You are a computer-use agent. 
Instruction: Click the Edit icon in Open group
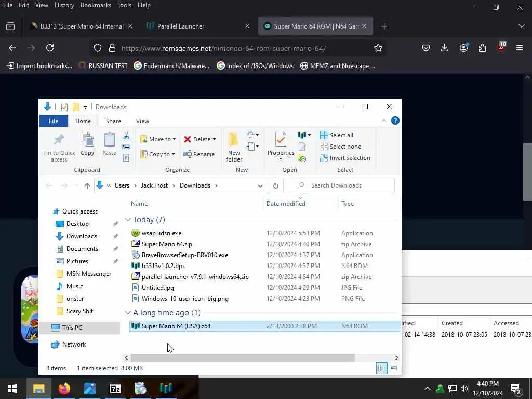click(302, 147)
